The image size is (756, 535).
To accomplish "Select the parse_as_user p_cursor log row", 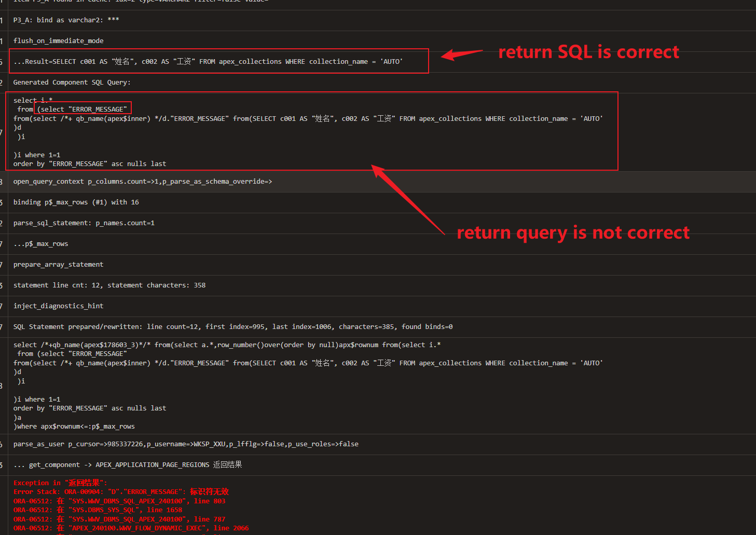I will point(185,444).
